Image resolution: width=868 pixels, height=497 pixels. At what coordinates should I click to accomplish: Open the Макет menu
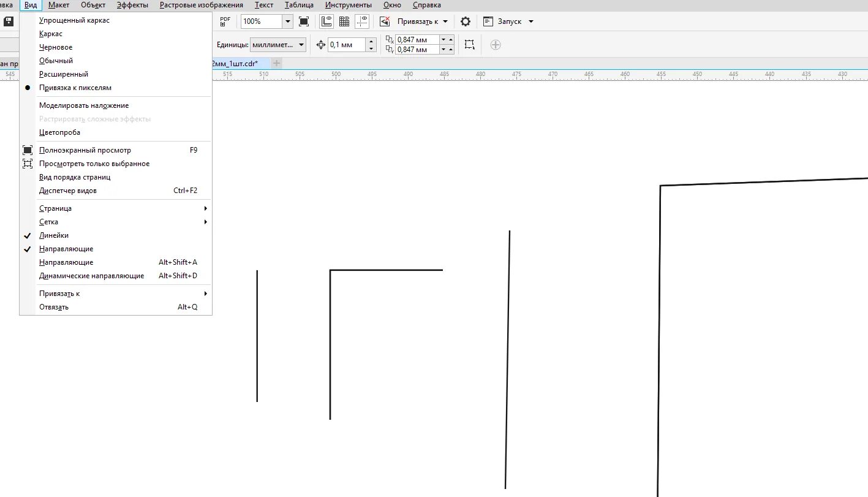pos(59,5)
